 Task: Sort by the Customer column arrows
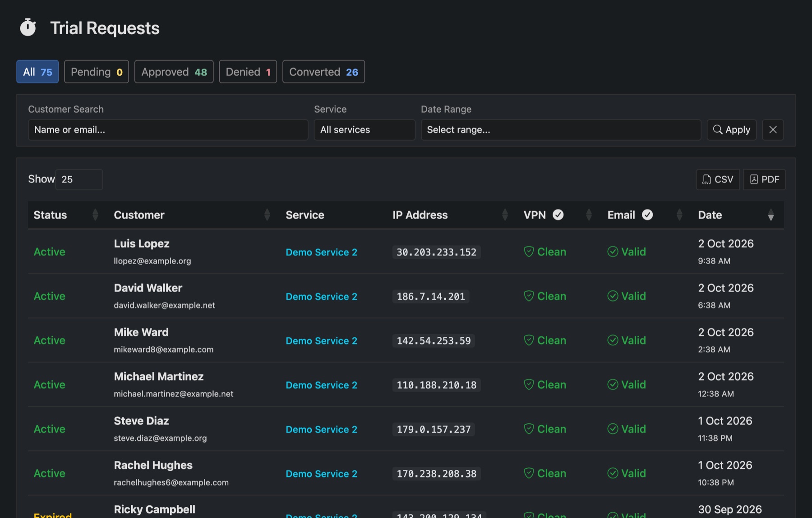pyautogui.click(x=267, y=215)
